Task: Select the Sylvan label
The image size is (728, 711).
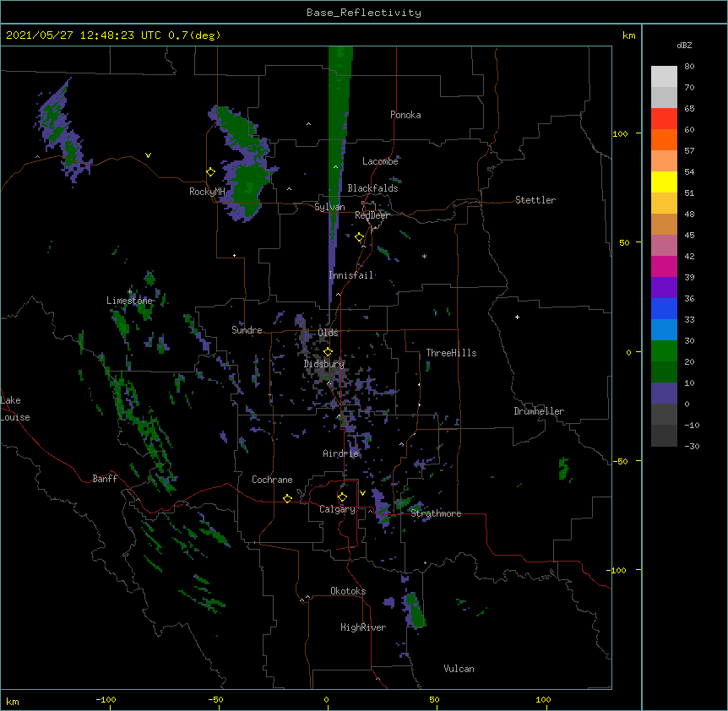Action: (329, 207)
